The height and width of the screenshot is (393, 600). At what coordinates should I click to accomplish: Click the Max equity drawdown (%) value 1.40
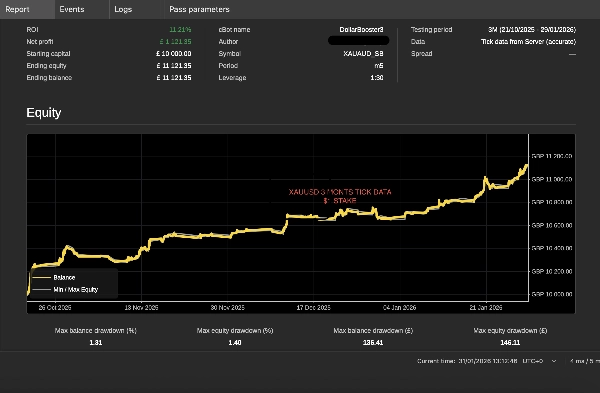tap(235, 342)
